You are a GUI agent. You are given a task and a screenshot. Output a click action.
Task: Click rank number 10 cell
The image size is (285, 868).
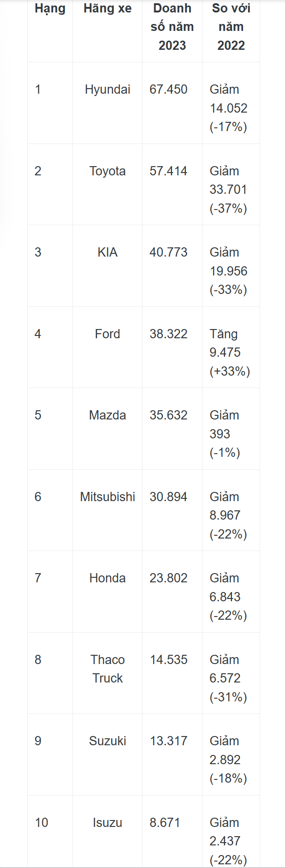[42, 823]
